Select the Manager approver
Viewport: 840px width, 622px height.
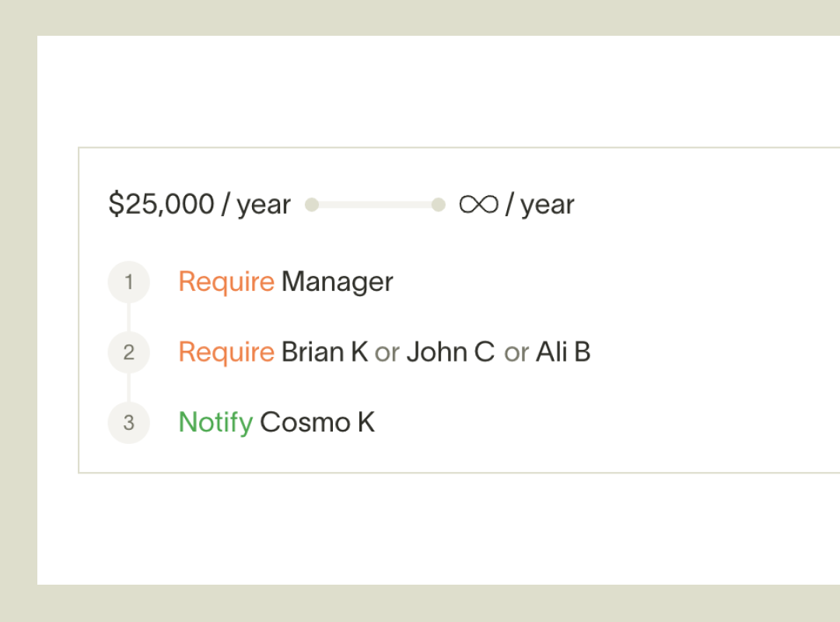(338, 281)
